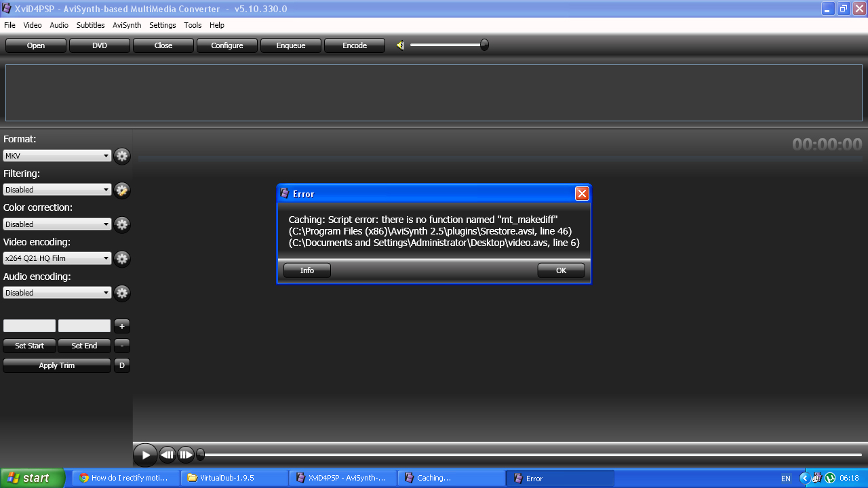Expand the Color correction dropdown
Image resolution: width=868 pixels, height=488 pixels.
57,224
